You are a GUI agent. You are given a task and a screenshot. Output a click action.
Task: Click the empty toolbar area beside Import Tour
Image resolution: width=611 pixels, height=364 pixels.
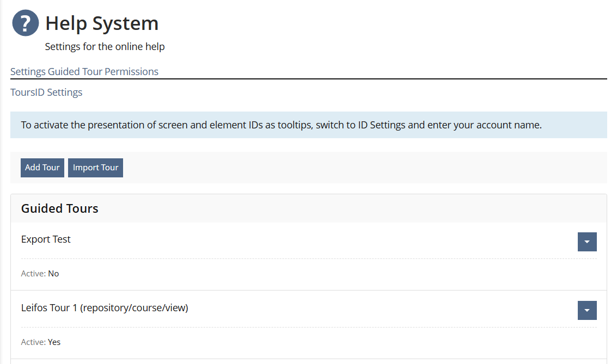pyautogui.click(x=359, y=168)
